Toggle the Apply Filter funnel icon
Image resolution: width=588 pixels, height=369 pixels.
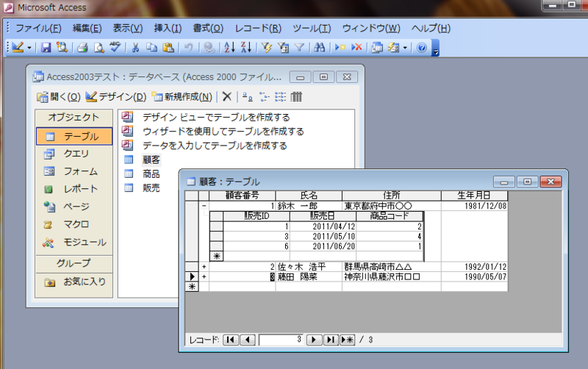pos(299,47)
